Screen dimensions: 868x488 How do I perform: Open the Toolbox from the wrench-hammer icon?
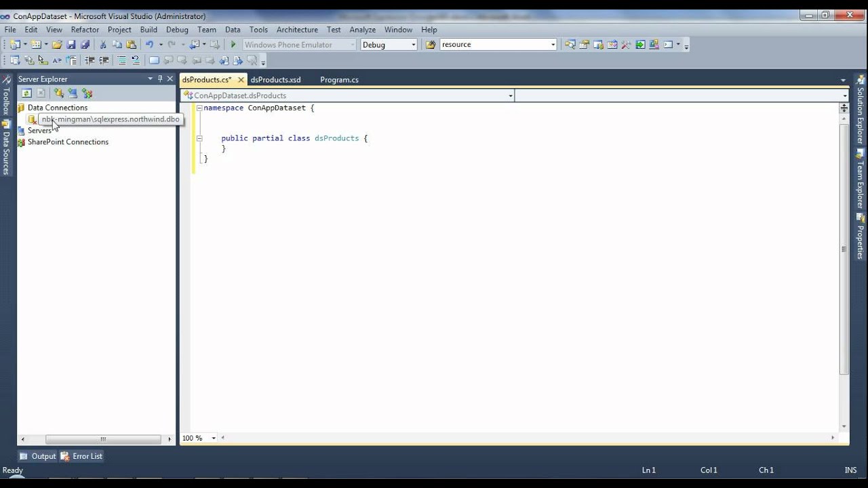(626, 45)
